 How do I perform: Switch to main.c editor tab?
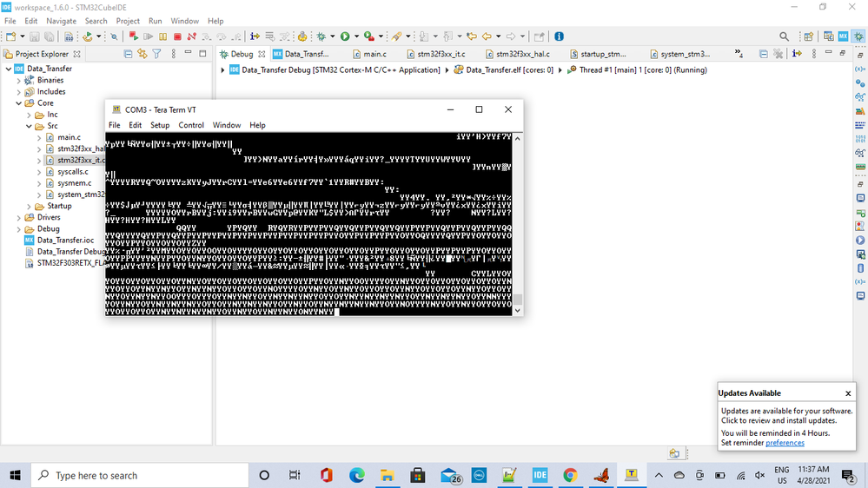370,54
